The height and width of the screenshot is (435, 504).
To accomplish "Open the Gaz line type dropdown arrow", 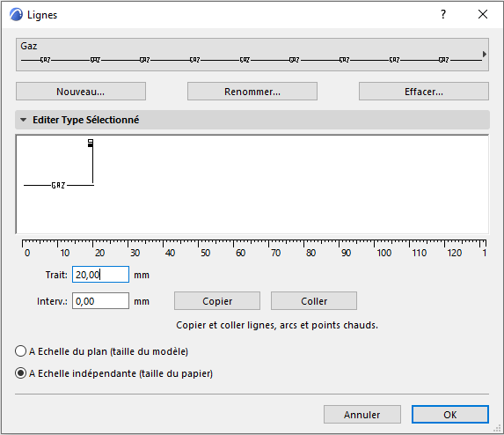I will click(485, 54).
